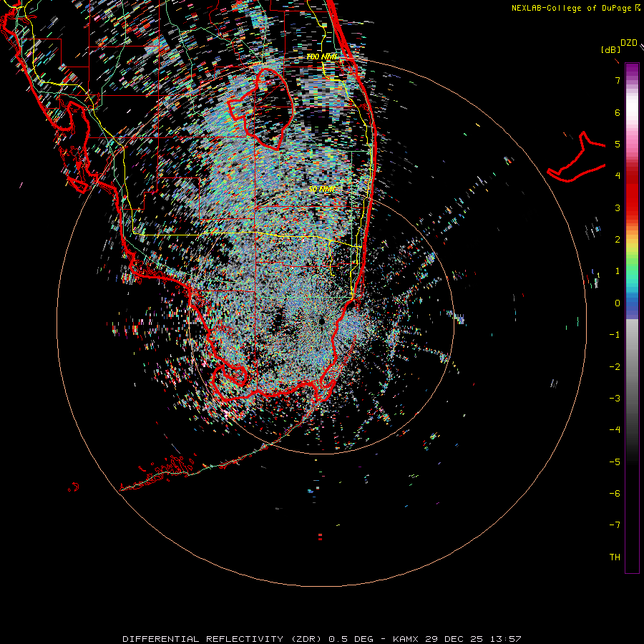
Task: Click the -1 dB scale value
Action: click(x=615, y=335)
